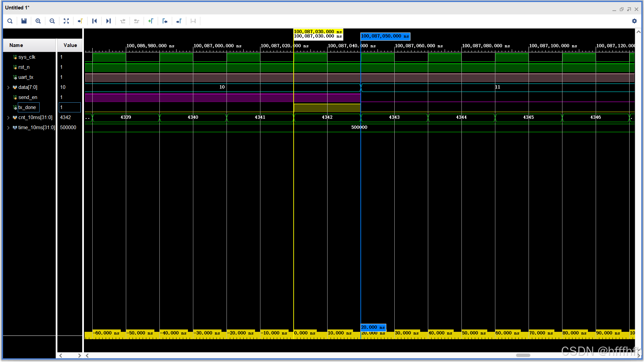Viewport: 644px width, 362px height.
Task: Go to the next marker
Action: click(179, 21)
